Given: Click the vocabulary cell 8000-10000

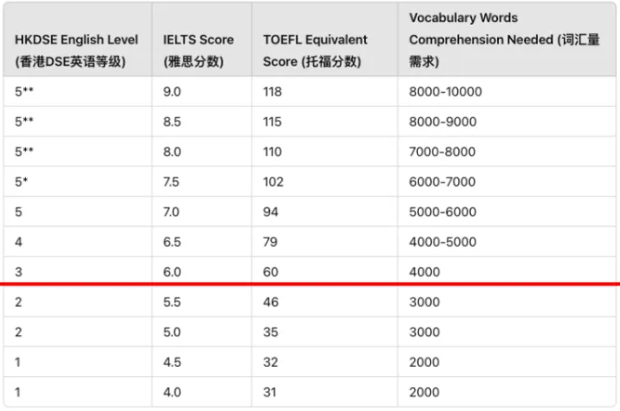Looking at the screenshot, I should [445, 92].
